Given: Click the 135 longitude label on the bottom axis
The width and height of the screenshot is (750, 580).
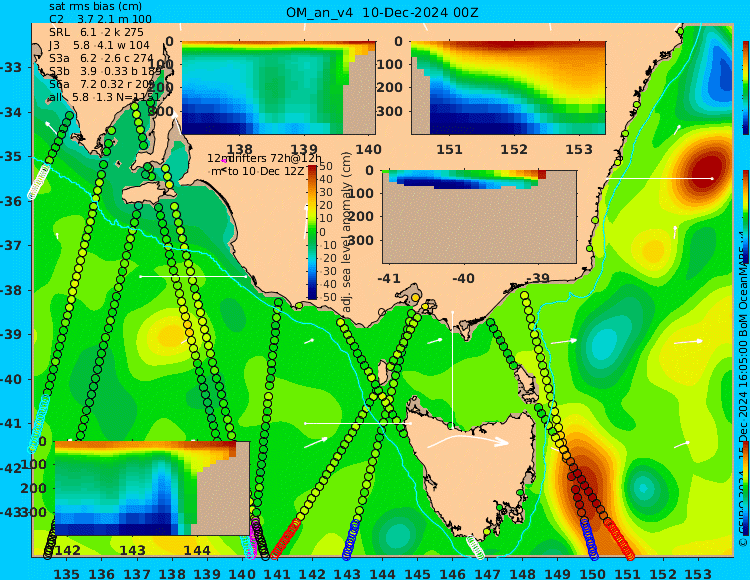Looking at the screenshot, I should (66, 573).
